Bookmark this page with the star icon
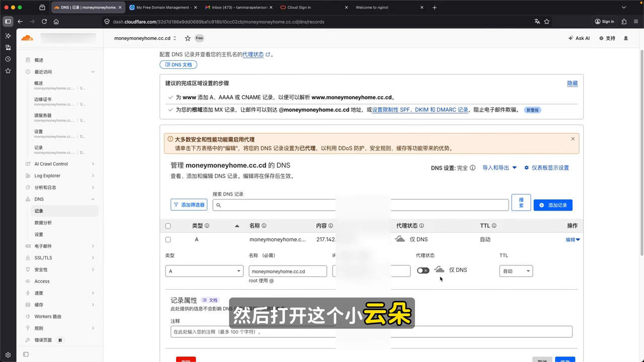Viewport: 644px width, 362px height. click(547, 22)
